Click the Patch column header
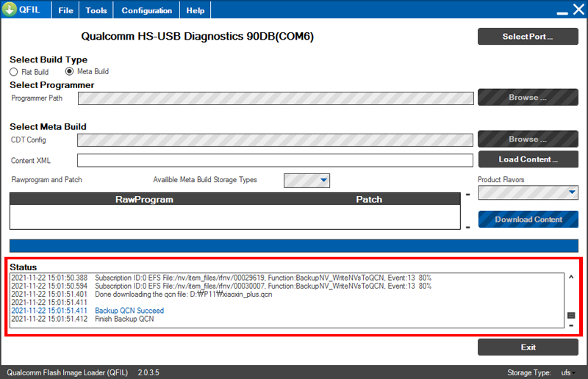Screen dimensions: 588x379 coord(369,200)
